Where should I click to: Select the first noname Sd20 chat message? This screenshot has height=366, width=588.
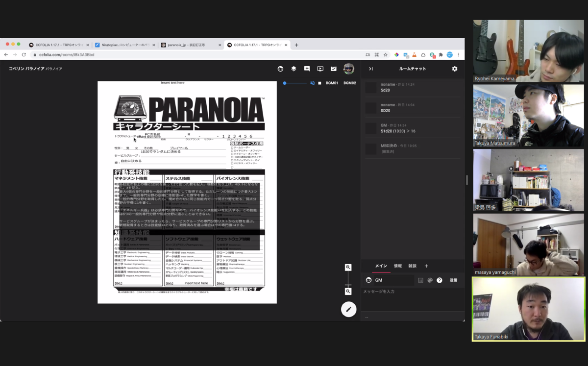coord(413,87)
